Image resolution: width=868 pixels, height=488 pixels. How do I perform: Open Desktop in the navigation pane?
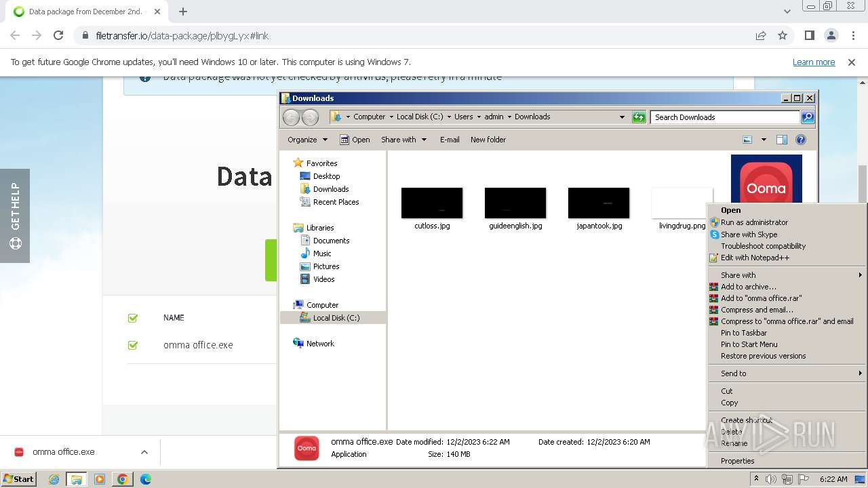point(326,176)
